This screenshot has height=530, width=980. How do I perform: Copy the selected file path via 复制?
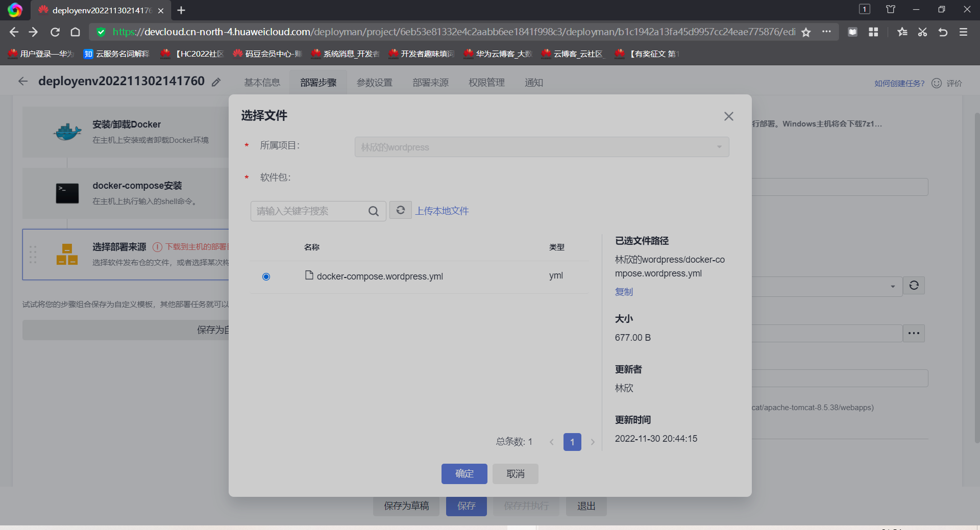click(x=624, y=292)
